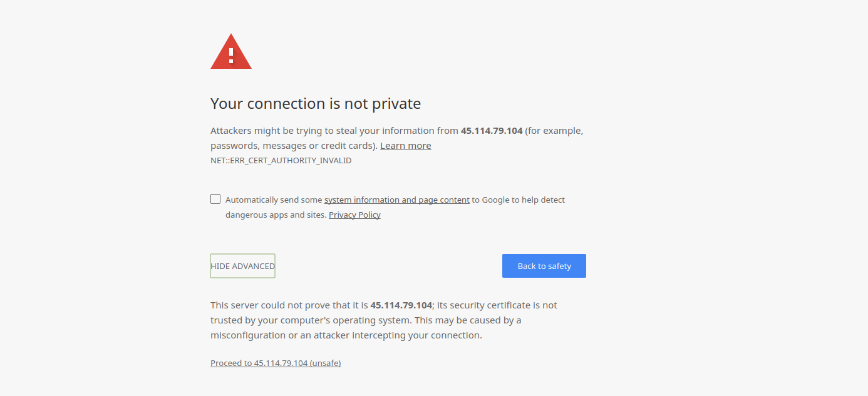Click the NET::ERR_CERT_AUTHORITY_INVALID error code

click(x=281, y=161)
